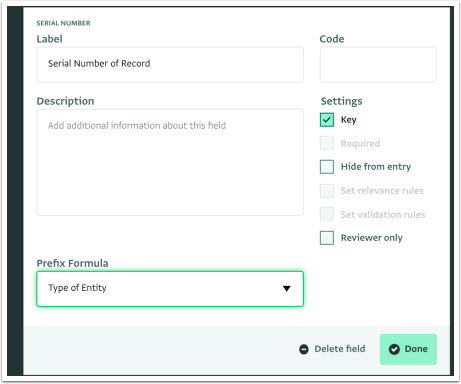The image size is (461, 384).
Task: Click the minus circle icon beside Delete field
Action: pyautogui.click(x=304, y=349)
